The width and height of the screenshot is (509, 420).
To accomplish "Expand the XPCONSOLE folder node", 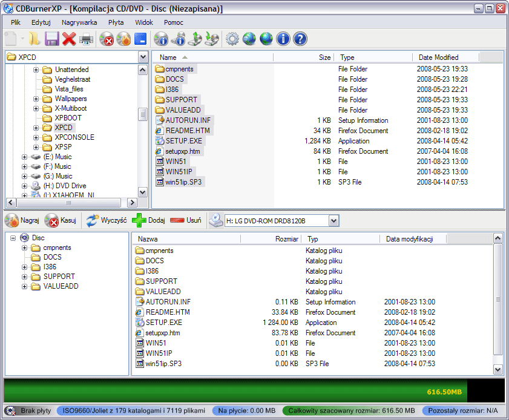I will (x=36, y=137).
